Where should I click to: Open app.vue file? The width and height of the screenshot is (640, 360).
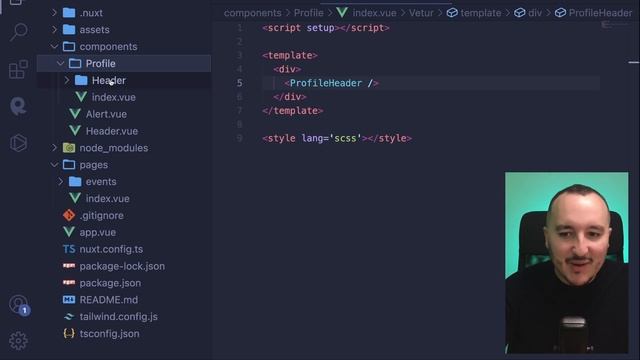tap(98, 232)
